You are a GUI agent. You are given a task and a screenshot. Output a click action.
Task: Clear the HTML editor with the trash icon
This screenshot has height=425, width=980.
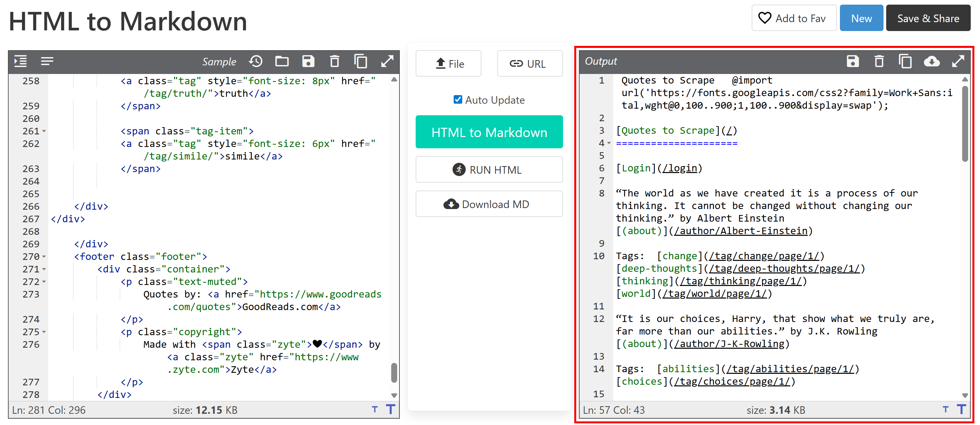coord(334,61)
